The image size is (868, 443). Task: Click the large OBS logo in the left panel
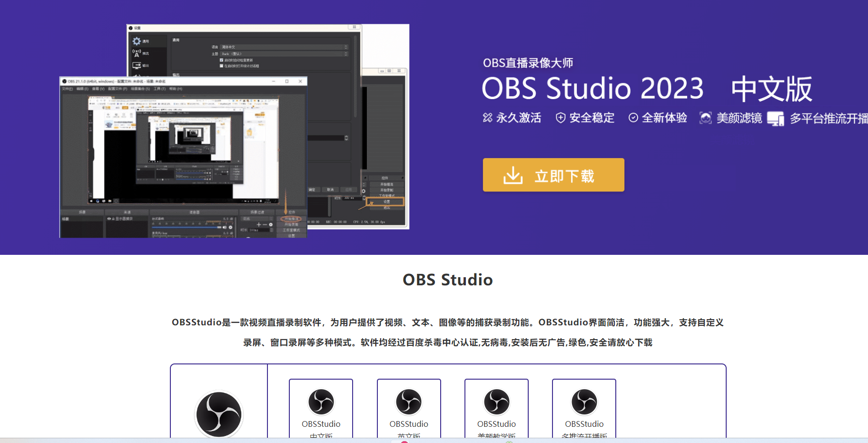(219, 414)
